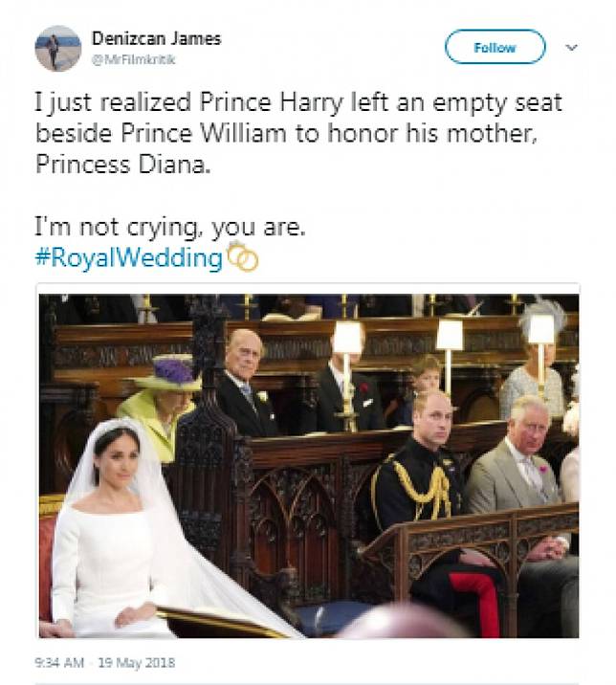This screenshot has height=685, width=616.
Task: Open the attached chapel photo
Action: pos(309,466)
